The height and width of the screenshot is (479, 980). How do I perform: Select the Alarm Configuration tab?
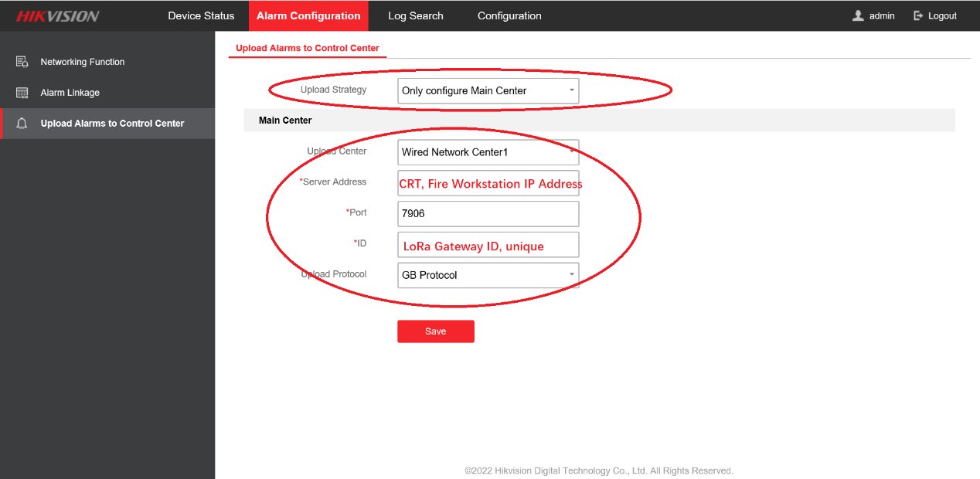[x=308, y=15]
